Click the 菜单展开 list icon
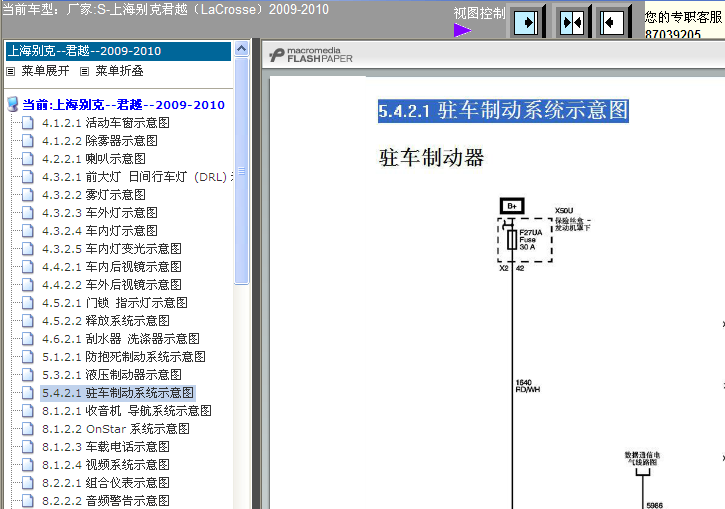Screen dimensions: 725x509 [11, 71]
